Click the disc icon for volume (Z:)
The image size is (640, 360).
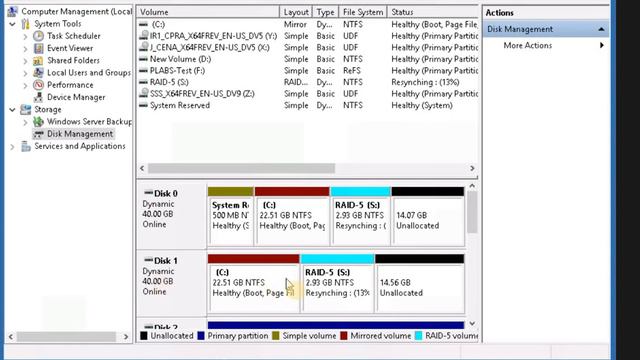(144, 93)
